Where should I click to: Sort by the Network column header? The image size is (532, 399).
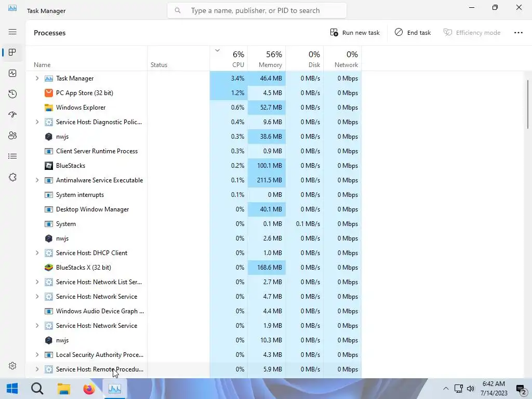point(343,58)
